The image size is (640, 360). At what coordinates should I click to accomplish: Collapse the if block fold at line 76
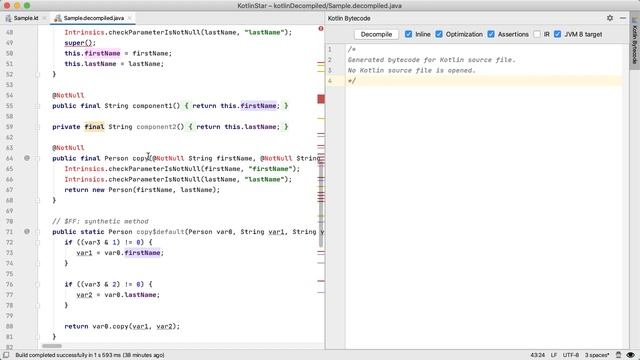tap(38, 284)
